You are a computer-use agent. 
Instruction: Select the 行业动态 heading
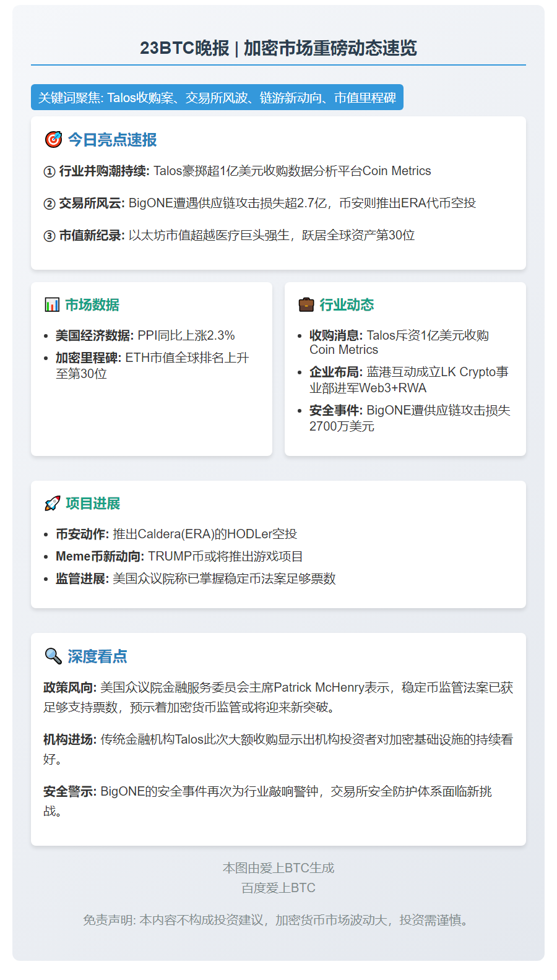[347, 304]
